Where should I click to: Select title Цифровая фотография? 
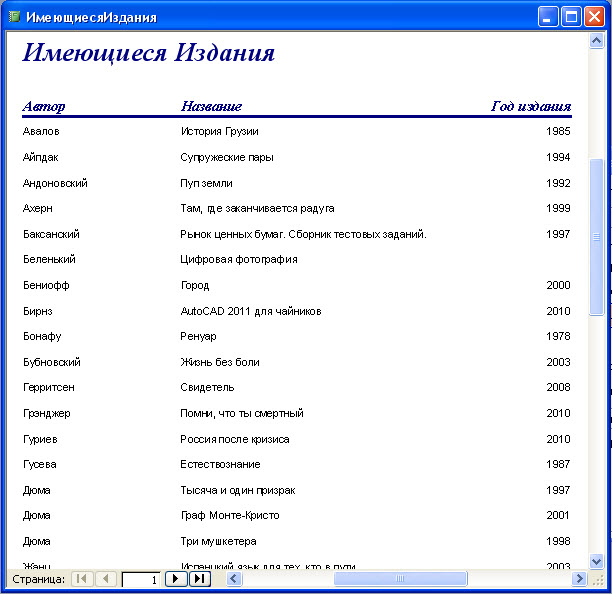pos(239,260)
